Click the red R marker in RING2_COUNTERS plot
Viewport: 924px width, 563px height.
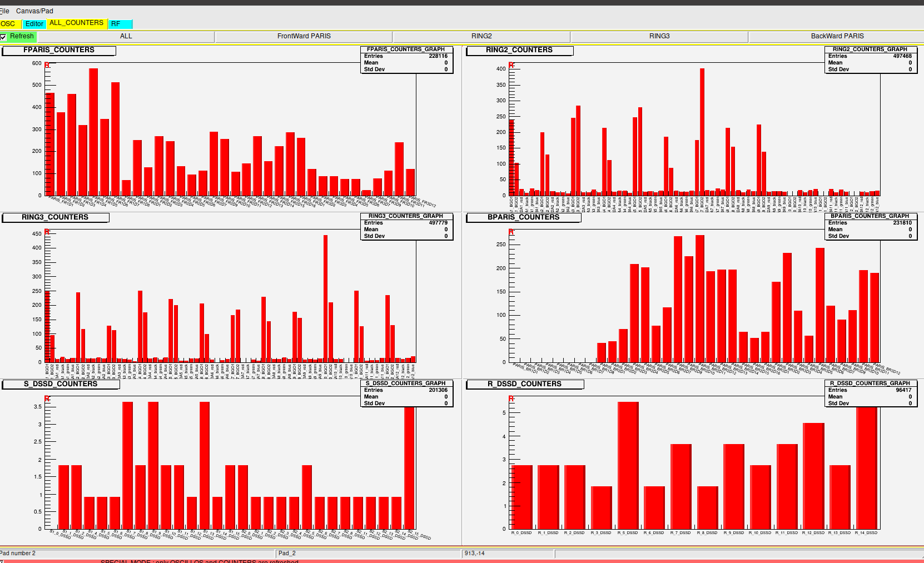pos(511,65)
